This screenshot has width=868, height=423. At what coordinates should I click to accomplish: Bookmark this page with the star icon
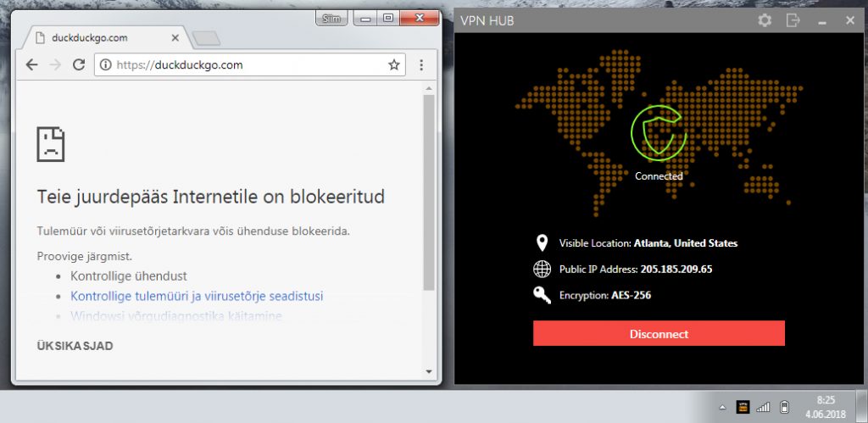[x=393, y=65]
